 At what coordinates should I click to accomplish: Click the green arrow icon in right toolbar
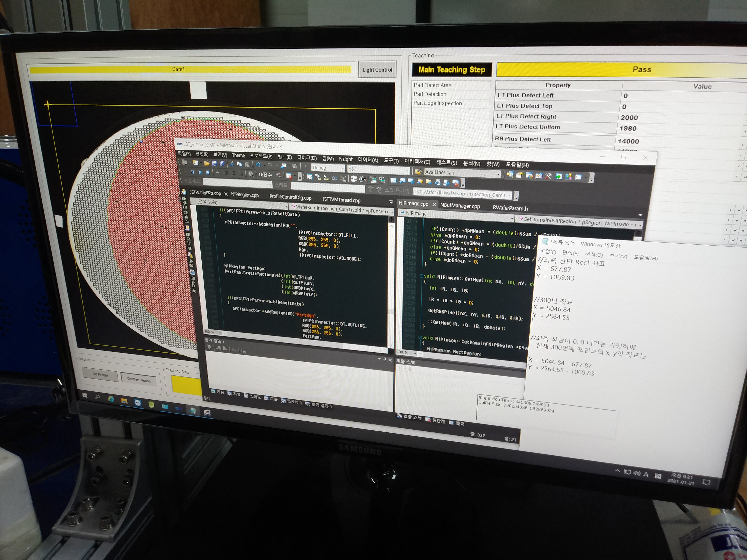pyautogui.click(x=559, y=177)
